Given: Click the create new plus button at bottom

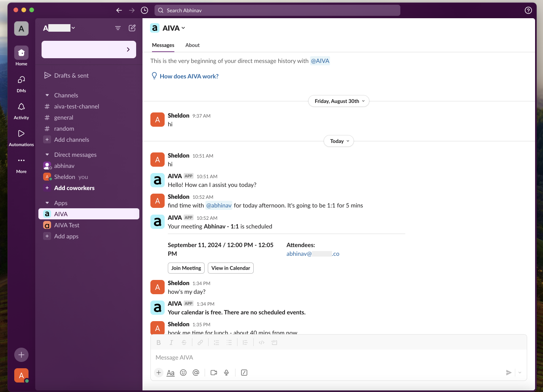Looking at the screenshot, I should click(x=21, y=355).
